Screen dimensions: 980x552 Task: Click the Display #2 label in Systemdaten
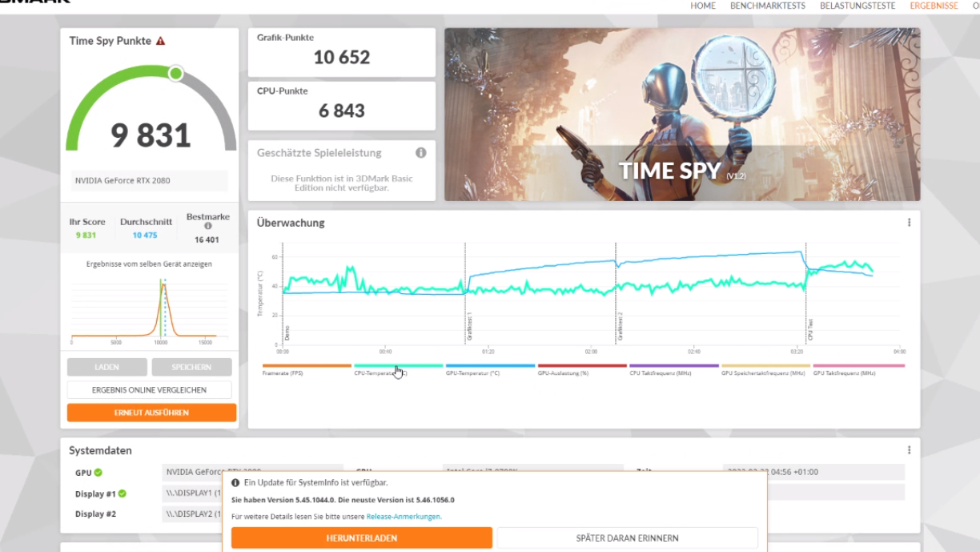tap(95, 514)
